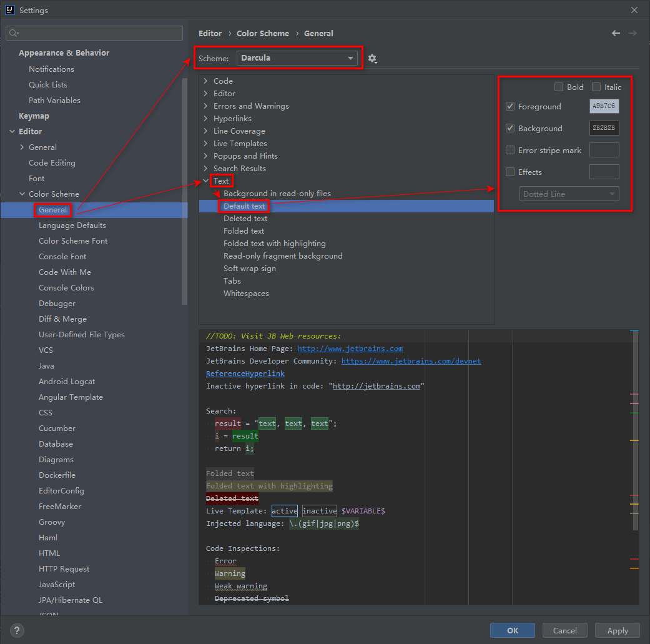The height and width of the screenshot is (644, 650).
Task: Expand the Code node in scheme tree
Action: pyautogui.click(x=205, y=81)
